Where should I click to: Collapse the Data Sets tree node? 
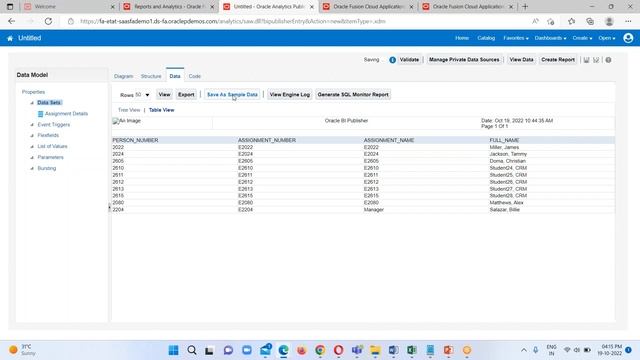click(32, 103)
